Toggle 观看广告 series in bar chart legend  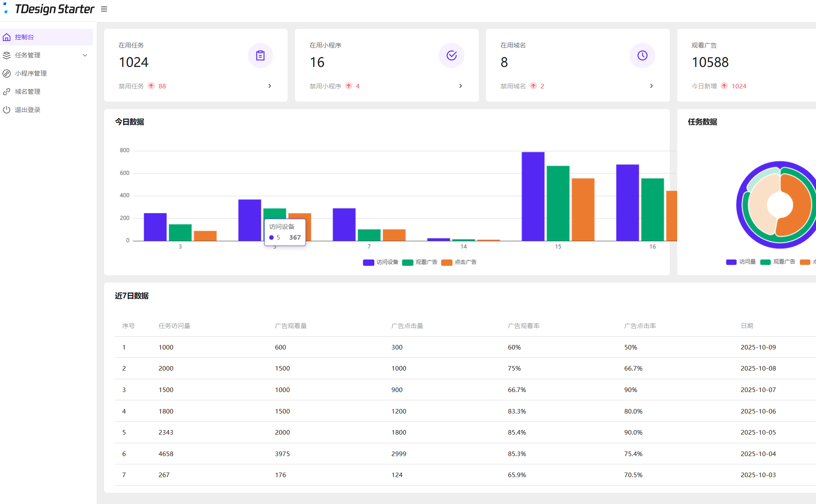tap(420, 262)
